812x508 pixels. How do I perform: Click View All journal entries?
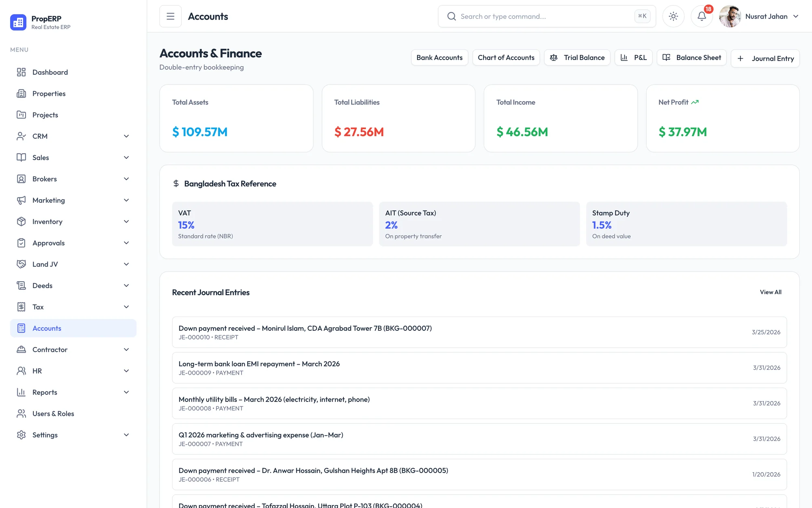[770, 292]
